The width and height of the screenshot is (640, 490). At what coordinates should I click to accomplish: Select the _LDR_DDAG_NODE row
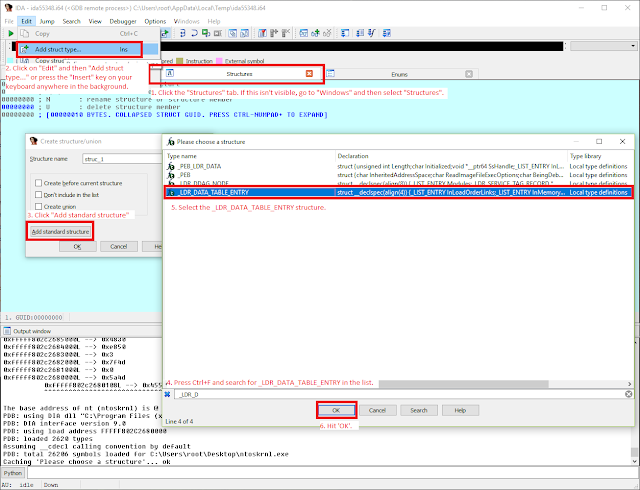(399, 183)
